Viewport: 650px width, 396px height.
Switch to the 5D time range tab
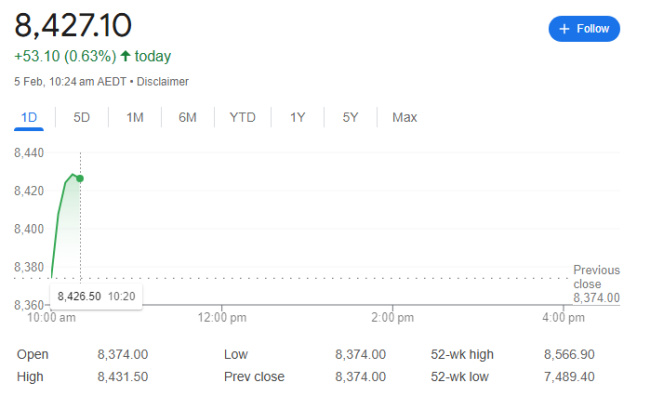pyautogui.click(x=82, y=118)
